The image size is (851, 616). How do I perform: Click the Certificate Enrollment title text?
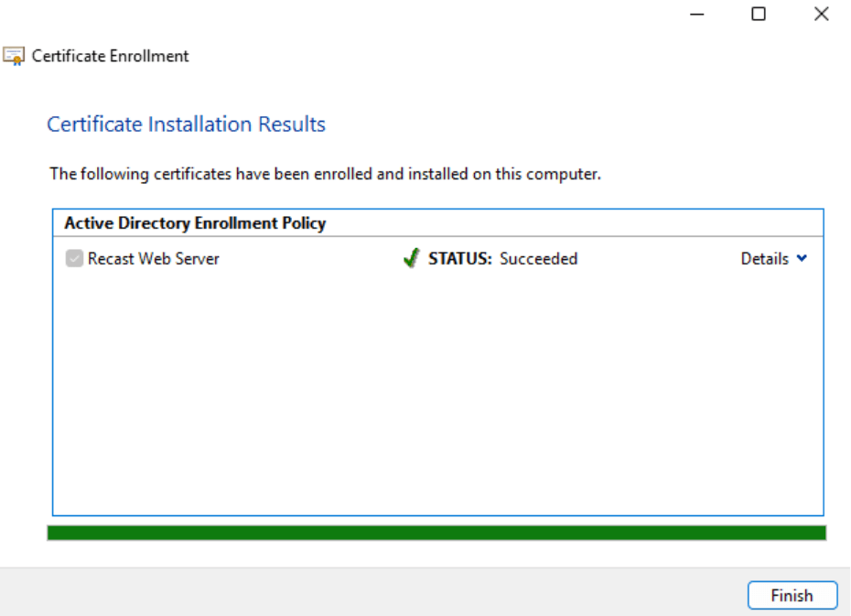coord(110,57)
